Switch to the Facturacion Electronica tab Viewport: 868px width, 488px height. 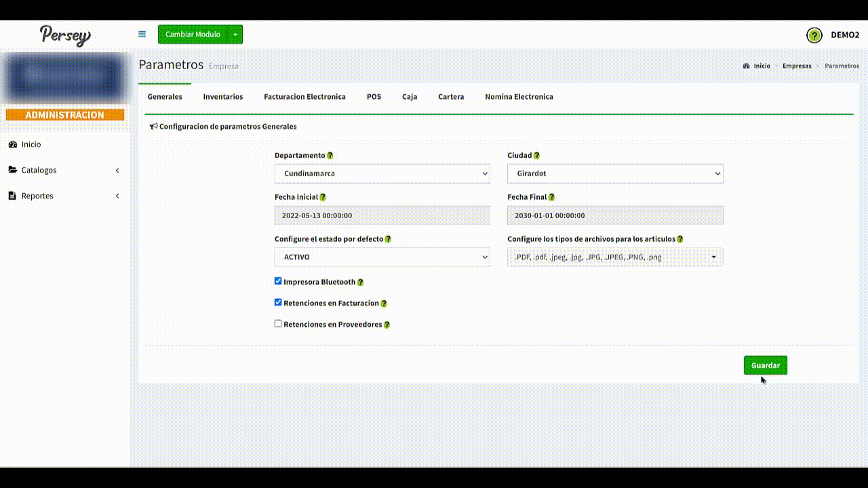tap(304, 97)
